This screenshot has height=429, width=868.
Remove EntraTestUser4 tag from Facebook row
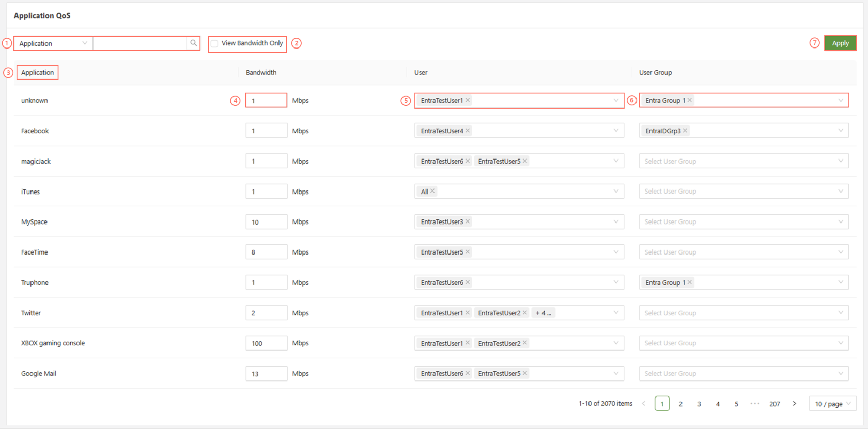click(x=468, y=131)
